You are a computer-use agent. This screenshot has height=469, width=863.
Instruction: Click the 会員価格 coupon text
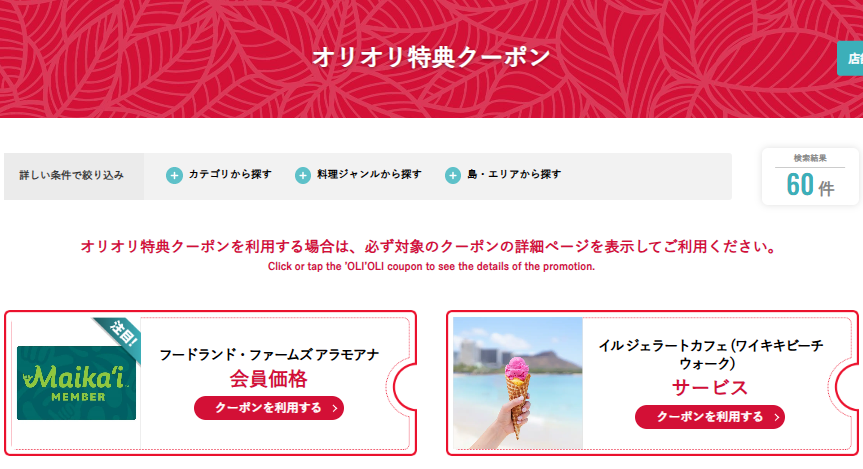(x=269, y=379)
